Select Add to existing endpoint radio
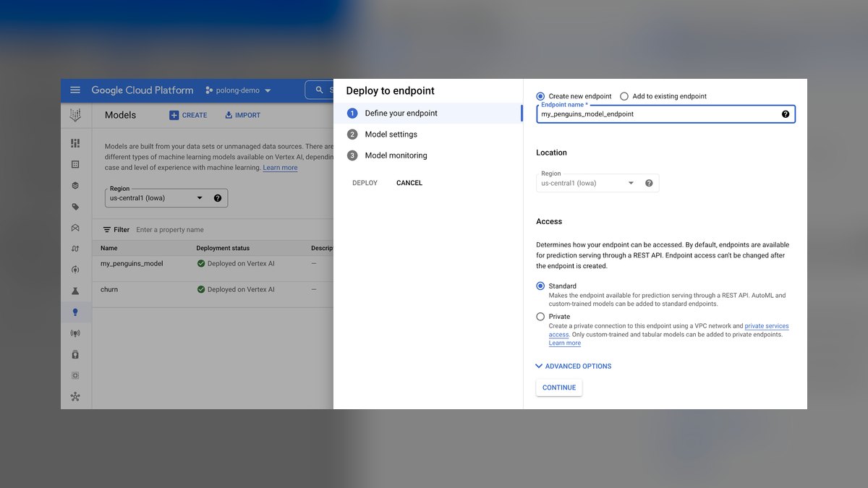868x488 pixels. [624, 96]
